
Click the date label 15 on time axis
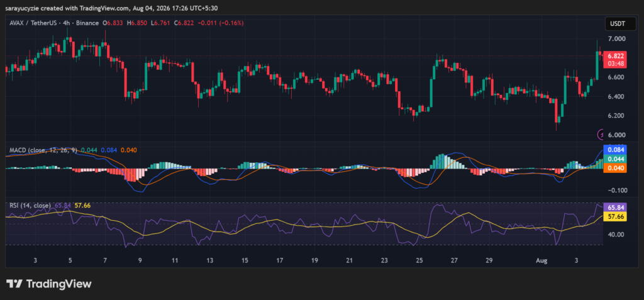pyautogui.click(x=245, y=260)
